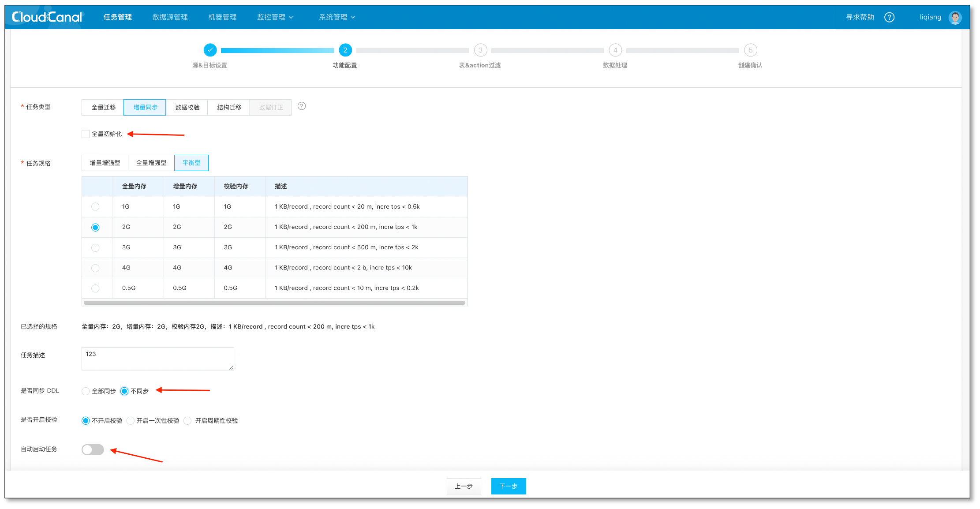Click the CloudCanal logo
Image resolution: width=980 pixels, height=509 pixels.
(47, 17)
